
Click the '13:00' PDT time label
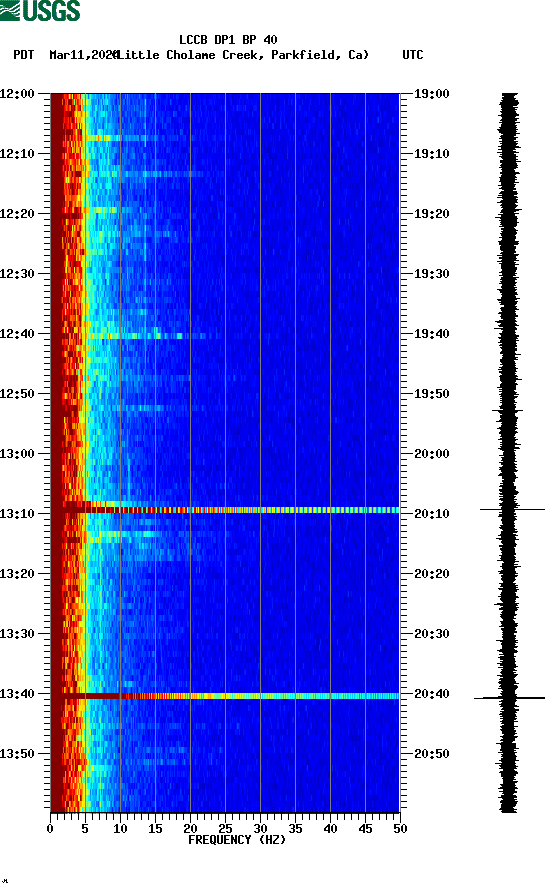click(x=18, y=454)
